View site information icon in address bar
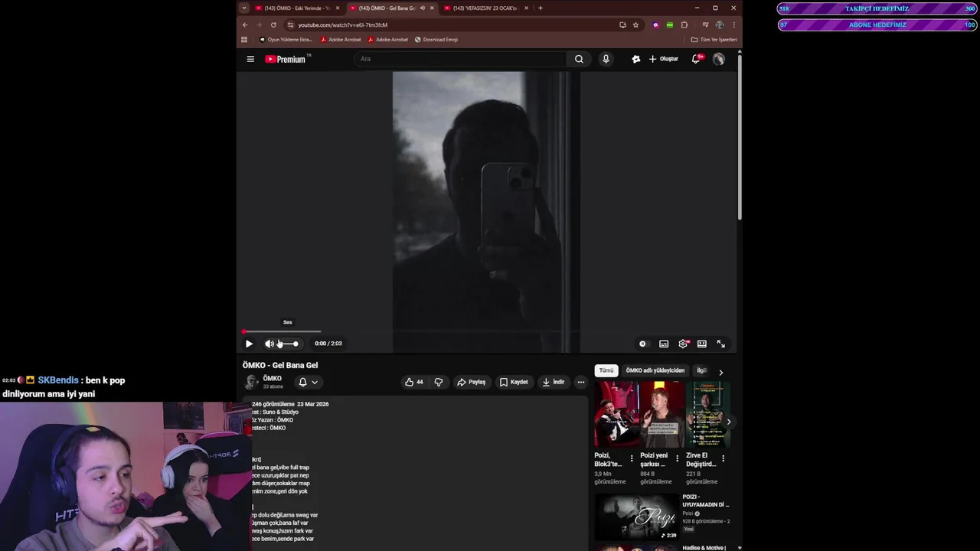The height and width of the screenshot is (551, 980). (x=290, y=24)
